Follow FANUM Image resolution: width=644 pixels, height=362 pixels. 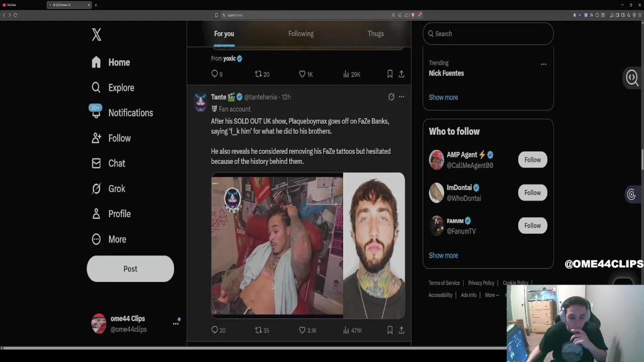tap(532, 225)
